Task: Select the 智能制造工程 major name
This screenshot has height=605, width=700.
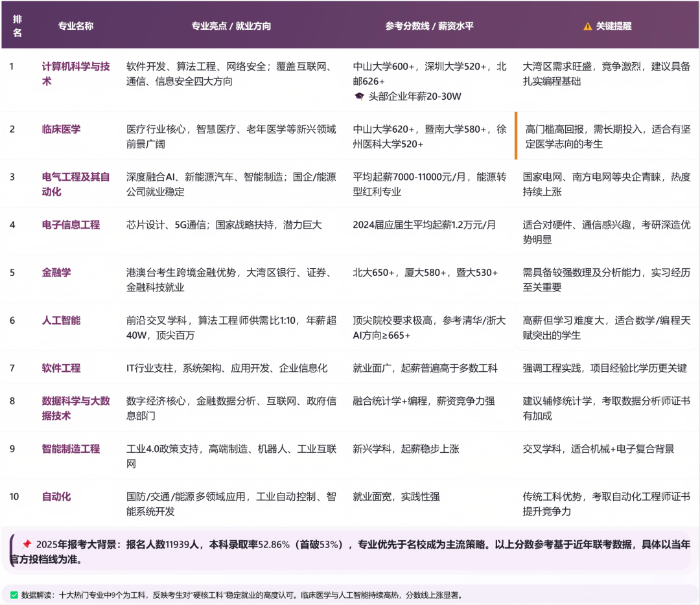Action: (x=71, y=449)
